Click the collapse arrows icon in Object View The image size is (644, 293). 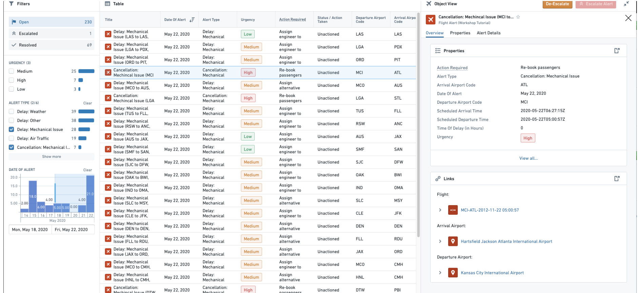[626, 4]
